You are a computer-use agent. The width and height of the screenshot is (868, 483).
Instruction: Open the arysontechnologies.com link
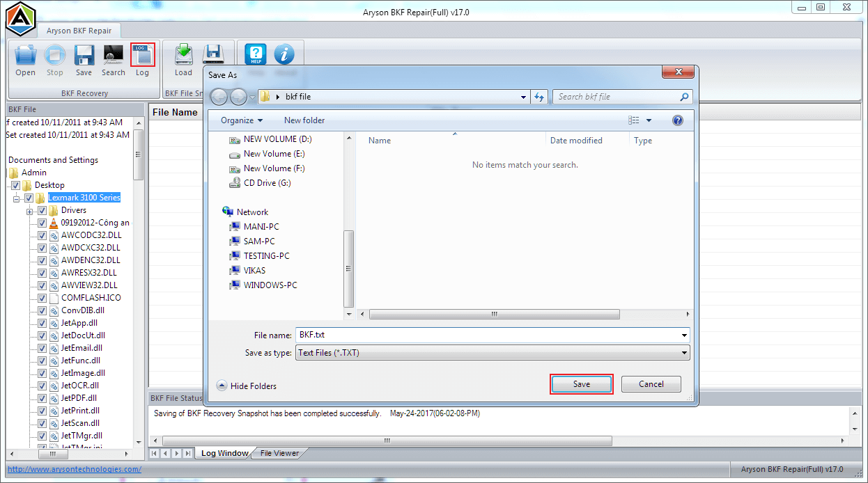(75, 469)
